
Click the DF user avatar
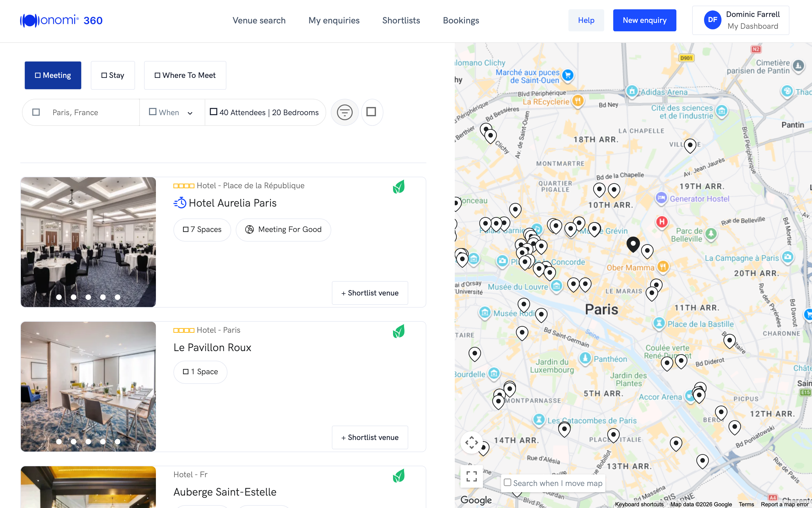click(x=712, y=20)
